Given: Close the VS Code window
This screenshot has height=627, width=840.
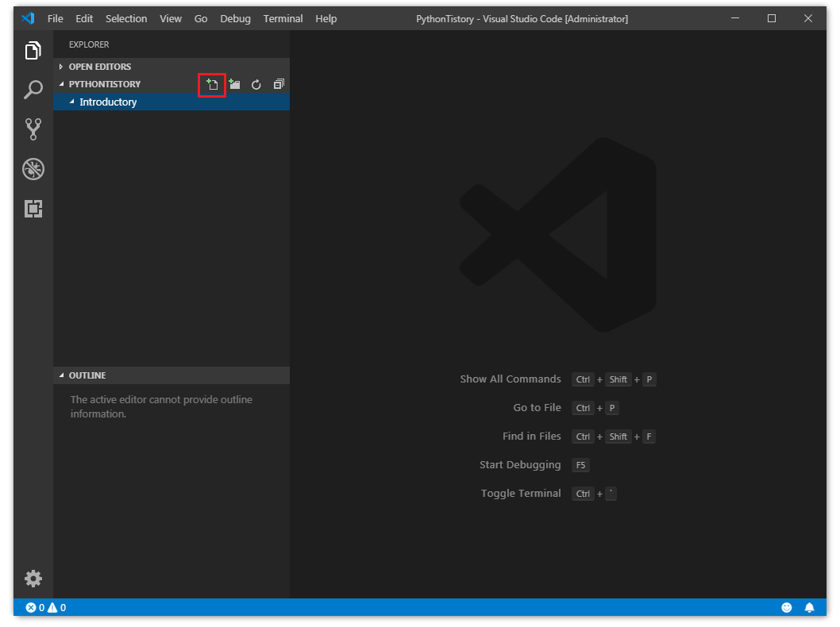Looking at the screenshot, I should 808,18.
